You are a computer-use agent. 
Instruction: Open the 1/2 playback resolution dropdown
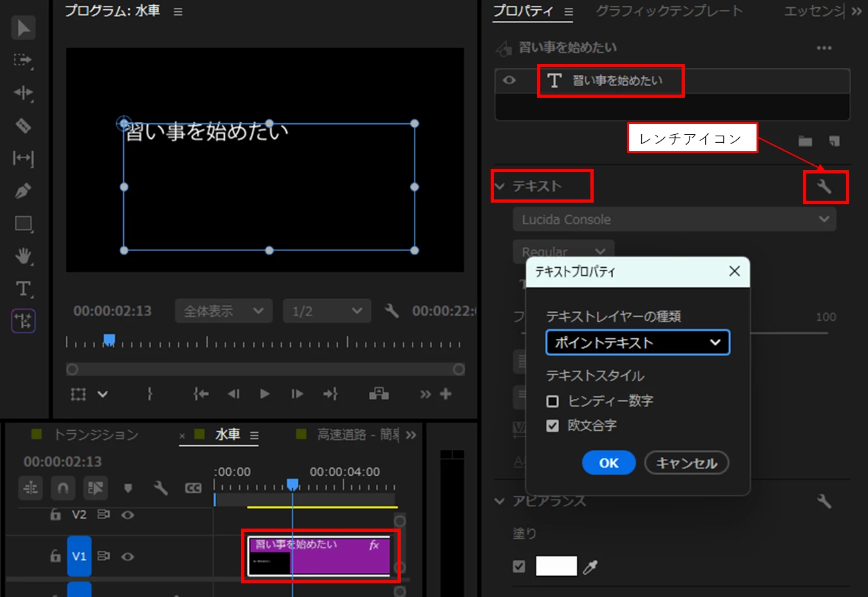pyautogui.click(x=327, y=311)
